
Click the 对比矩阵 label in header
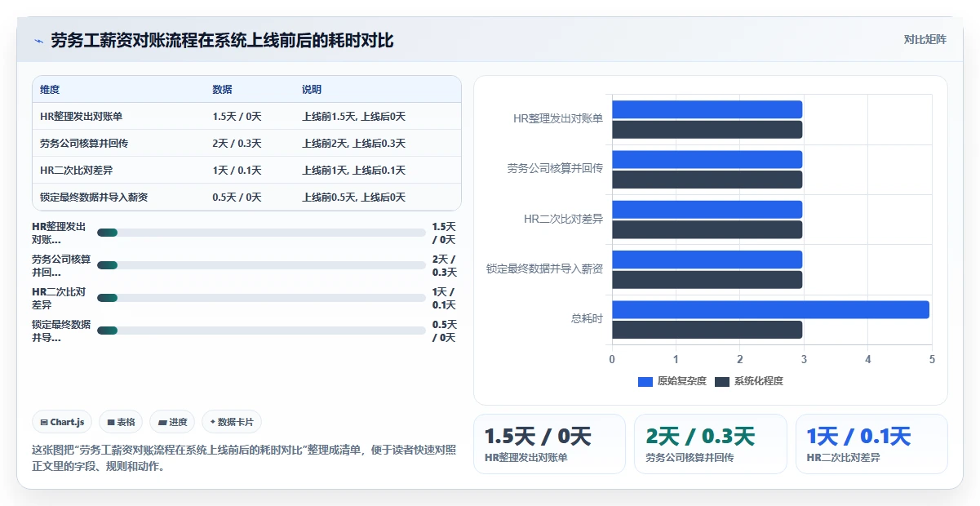click(x=925, y=39)
